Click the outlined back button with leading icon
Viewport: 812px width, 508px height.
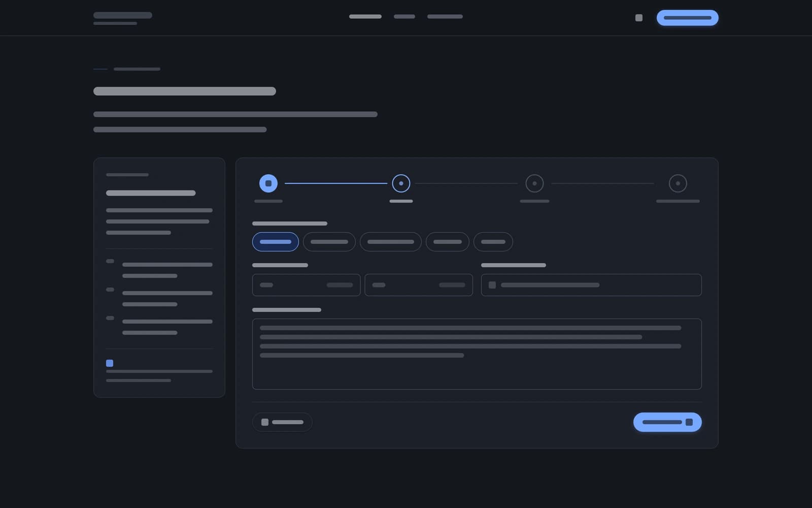[x=282, y=422]
